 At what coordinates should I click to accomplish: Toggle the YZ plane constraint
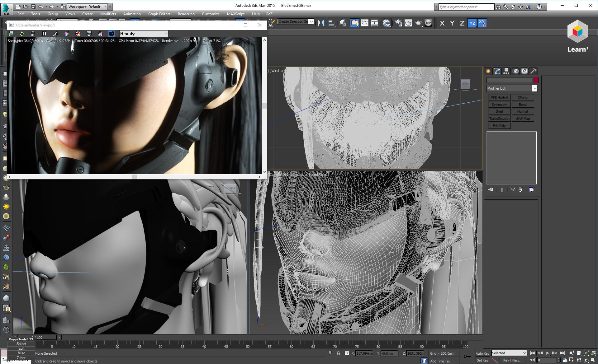(472, 23)
